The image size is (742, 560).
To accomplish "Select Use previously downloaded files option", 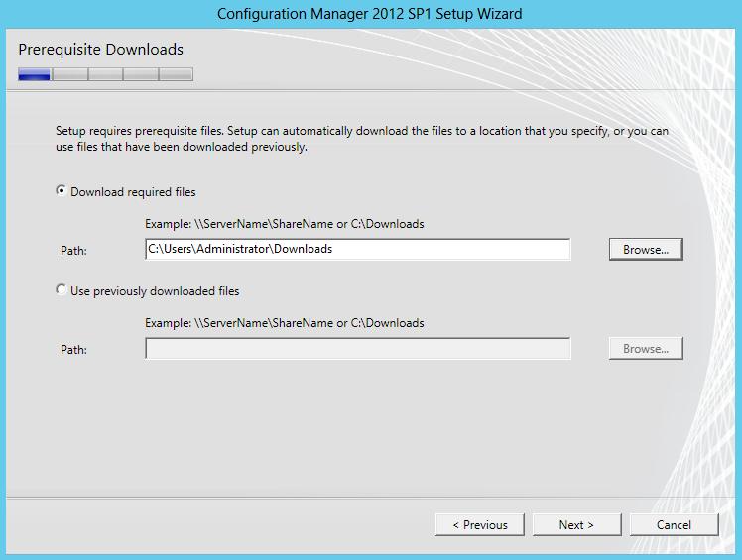I will [147, 290].
